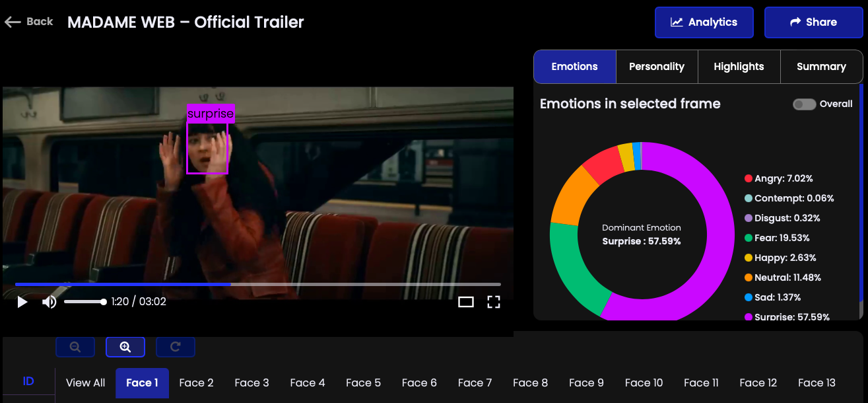Reset the timeline zoom

pos(176,347)
